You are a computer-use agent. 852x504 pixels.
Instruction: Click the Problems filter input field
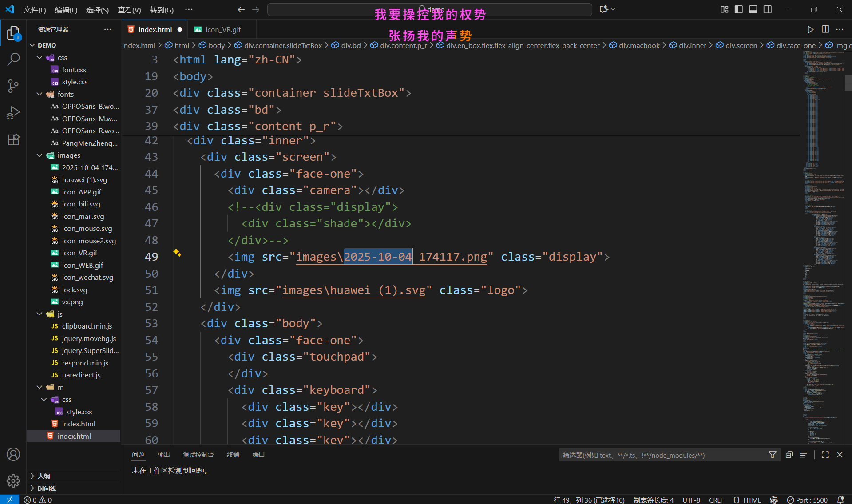pyautogui.click(x=662, y=455)
